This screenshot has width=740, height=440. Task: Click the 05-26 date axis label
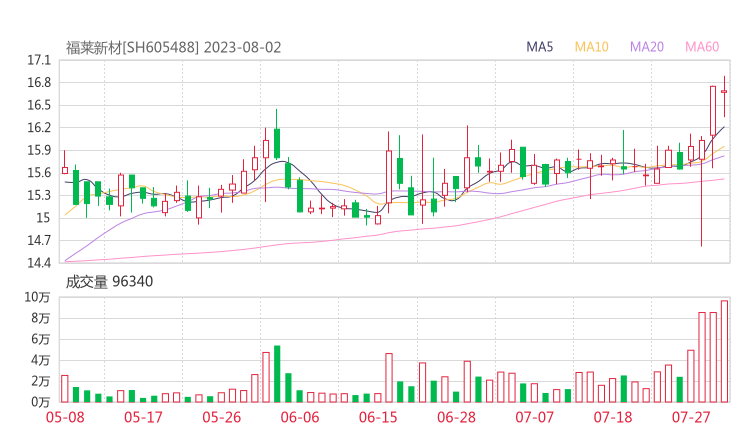[221, 417]
